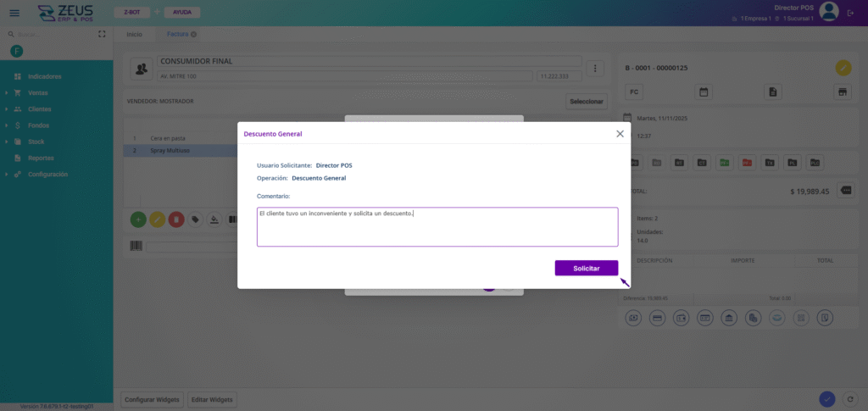
Task: Click the blue confirm checkmark button
Action: pos(826,399)
